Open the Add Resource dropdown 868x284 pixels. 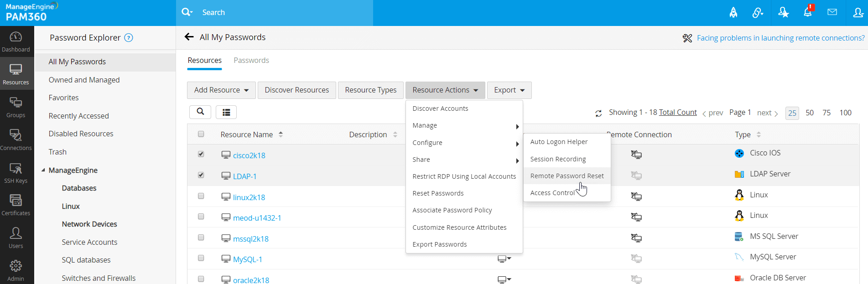[x=221, y=90]
